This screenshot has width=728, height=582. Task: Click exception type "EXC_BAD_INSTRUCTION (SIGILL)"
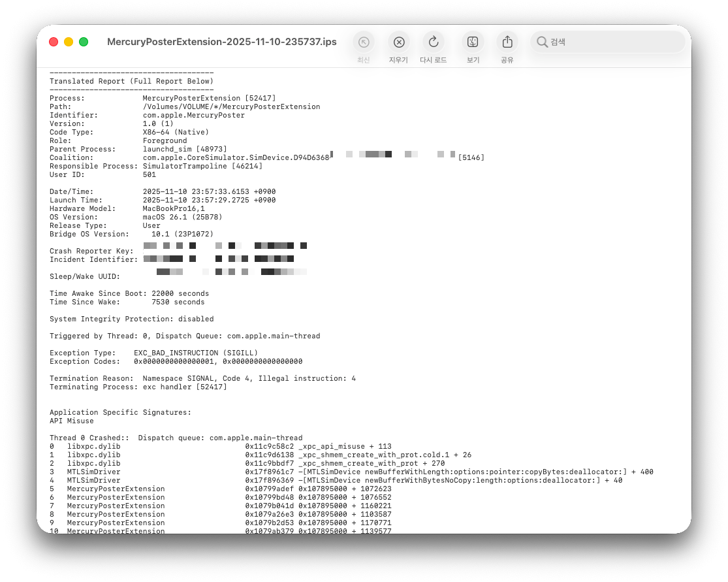coord(195,353)
